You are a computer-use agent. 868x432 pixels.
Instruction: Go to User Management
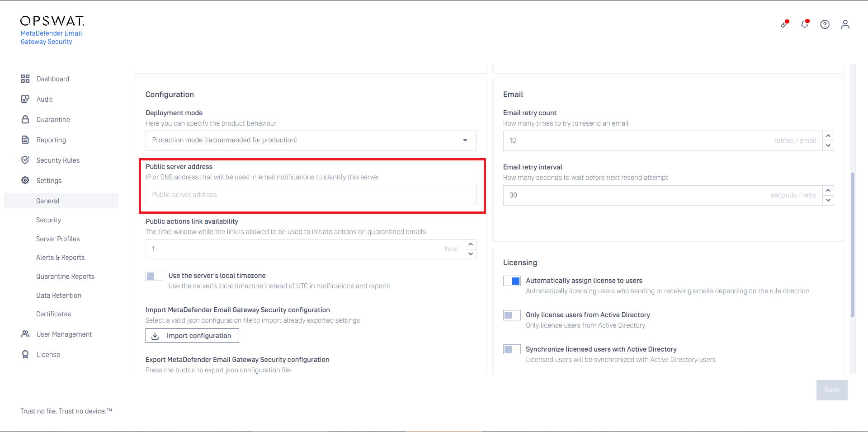64,334
